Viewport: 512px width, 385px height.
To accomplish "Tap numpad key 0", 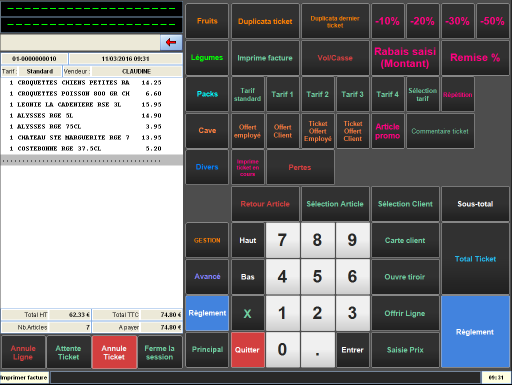I will tap(283, 350).
